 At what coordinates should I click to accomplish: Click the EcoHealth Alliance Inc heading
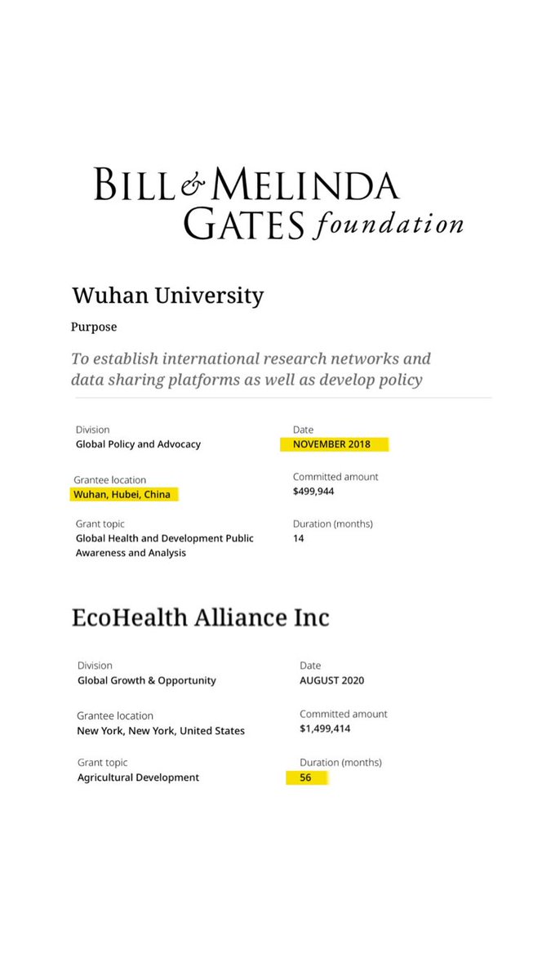[x=200, y=617]
